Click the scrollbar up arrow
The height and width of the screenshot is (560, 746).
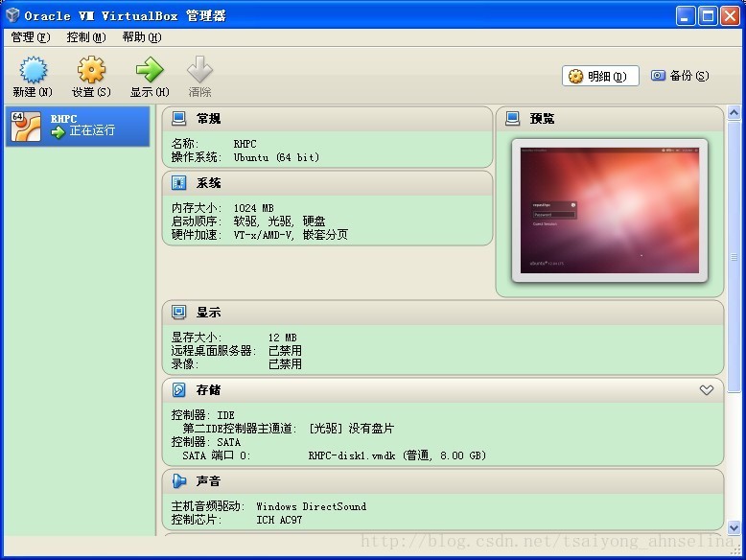pos(734,113)
